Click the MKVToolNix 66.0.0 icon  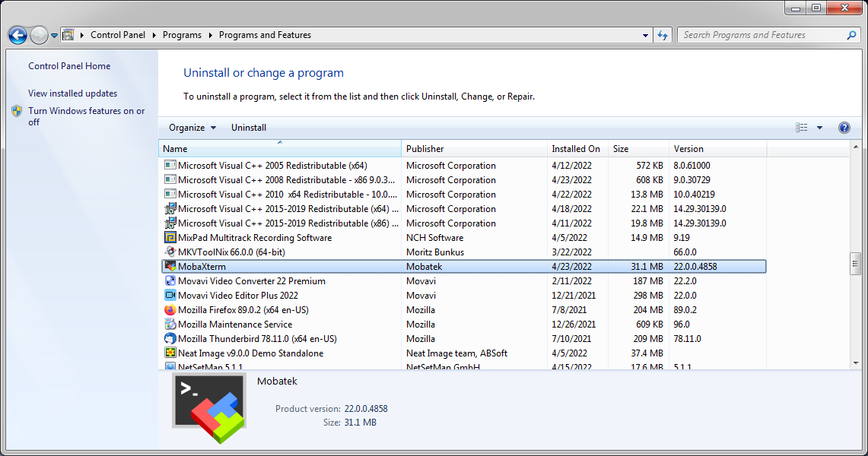tap(170, 252)
